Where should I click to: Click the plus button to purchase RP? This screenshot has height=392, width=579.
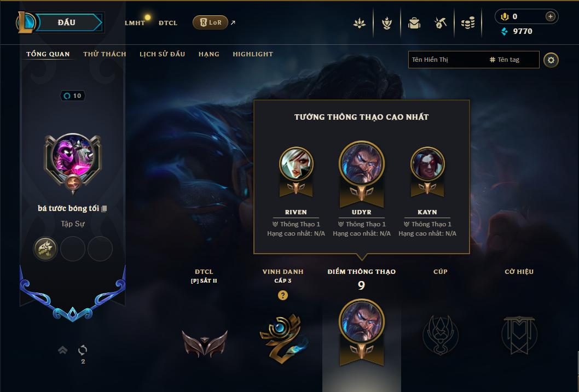550,16
